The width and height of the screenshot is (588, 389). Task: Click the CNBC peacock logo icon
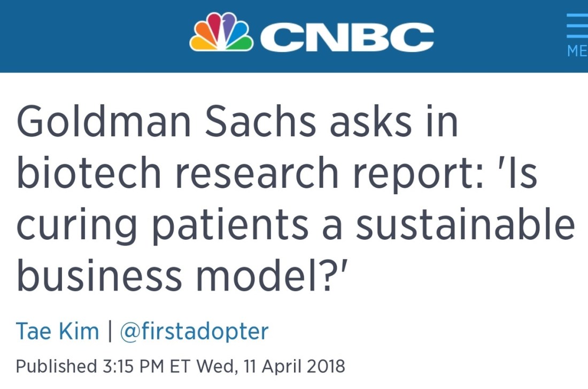[x=221, y=33]
